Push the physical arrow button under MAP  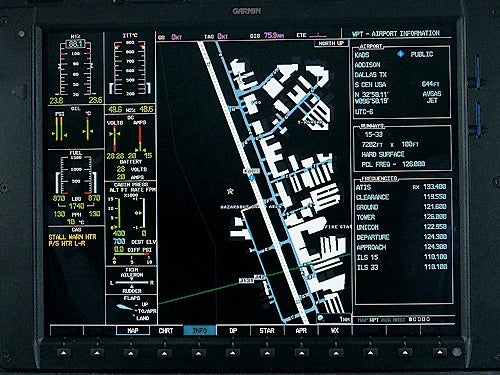(x=131, y=353)
